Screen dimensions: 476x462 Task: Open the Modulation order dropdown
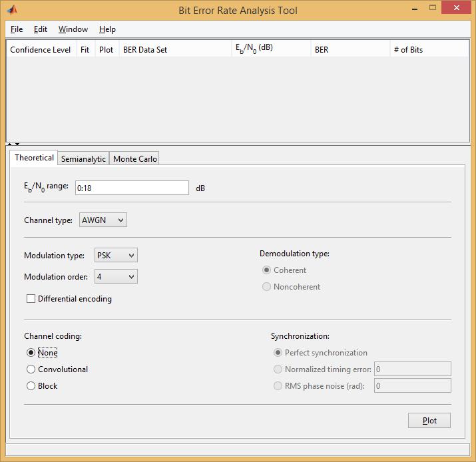tap(116, 276)
